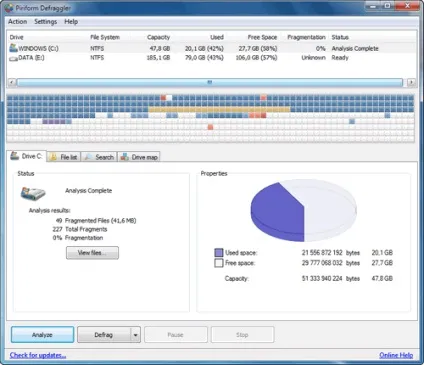This screenshot has height=365, width=424.
Task: Switch to the Search tab
Action: pyautogui.click(x=99, y=157)
